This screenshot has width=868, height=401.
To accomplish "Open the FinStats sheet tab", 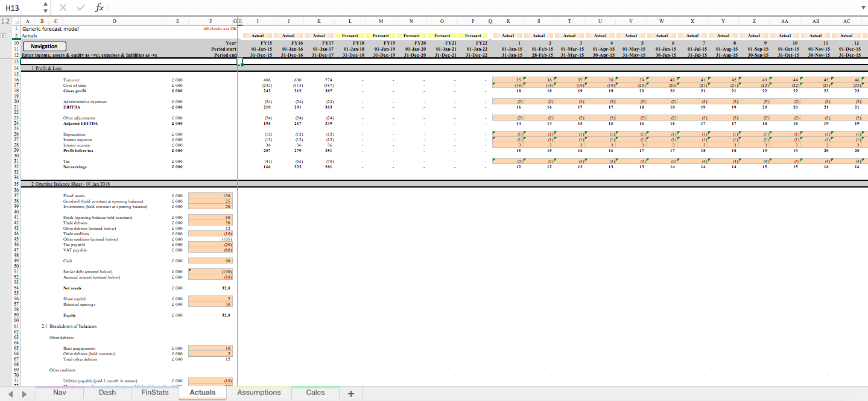I will [x=154, y=392].
